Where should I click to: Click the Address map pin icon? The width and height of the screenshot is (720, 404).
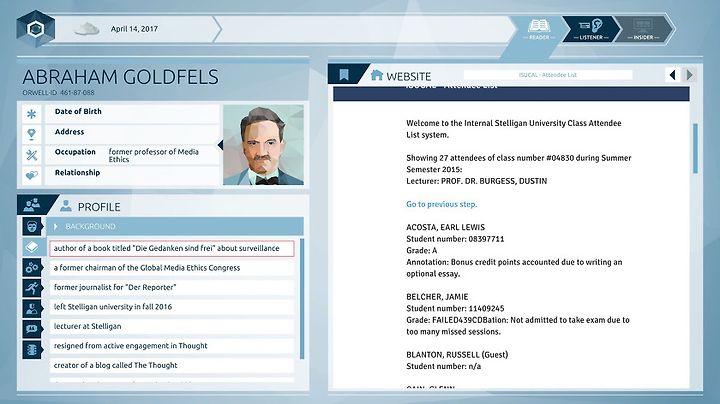click(x=32, y=134)
